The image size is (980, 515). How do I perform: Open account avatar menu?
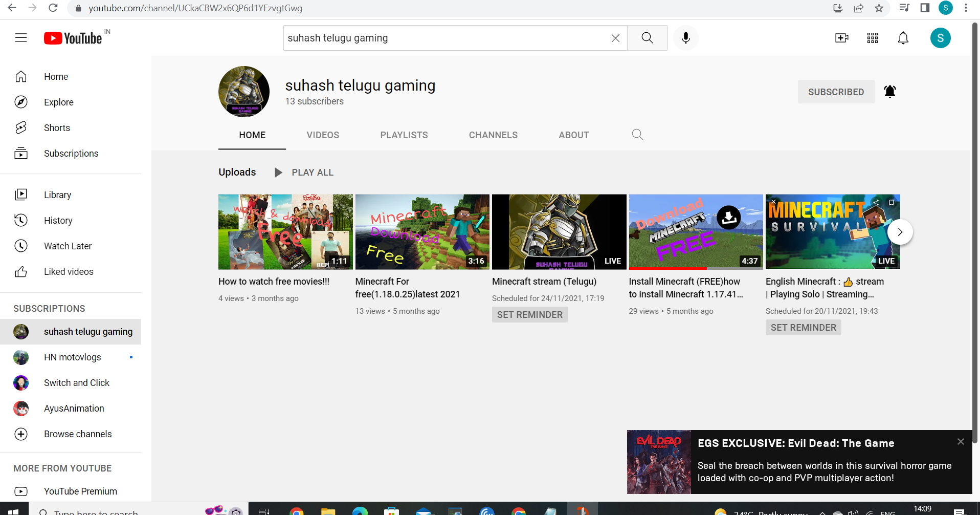click(x=941, y=38)
